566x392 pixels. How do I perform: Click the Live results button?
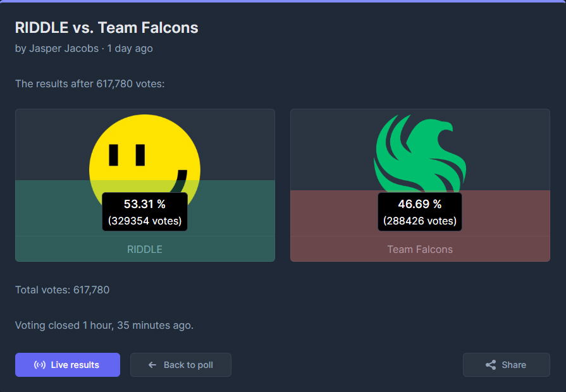(68, 365)
